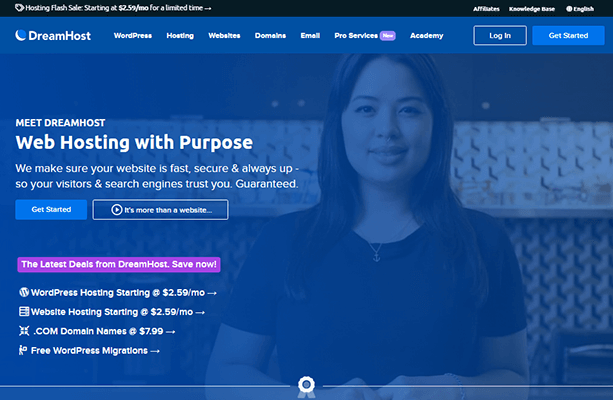Click the WordPress logo icon in deals list
Image resolution: width=613 pixels, height=400 pixels.
(x=24, y=292)
